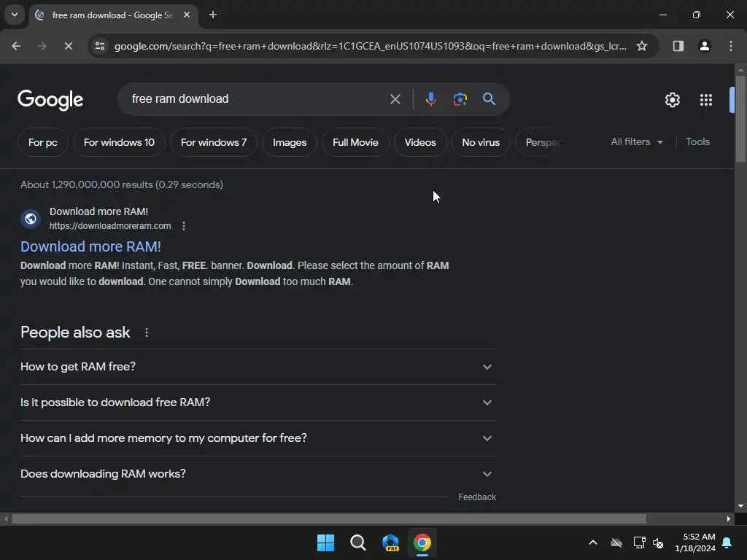Open Chrome from taskbar
This screenshot has width=747, height=560.
(x=422, y=542)
